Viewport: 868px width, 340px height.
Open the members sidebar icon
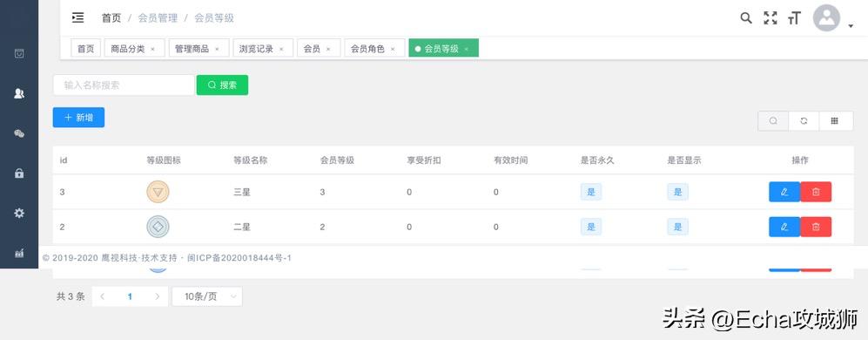pyautogui.click(x=19, y=94)
